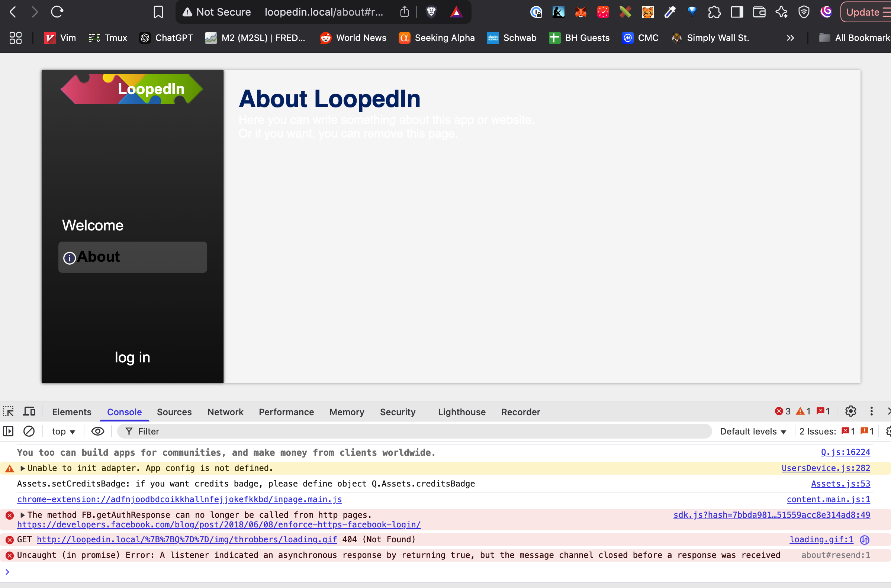Image resolution: width=891 pixels, height=588 pixels.
Task: Activate the inspect element picker icon
Action: (x=8, y=412)
